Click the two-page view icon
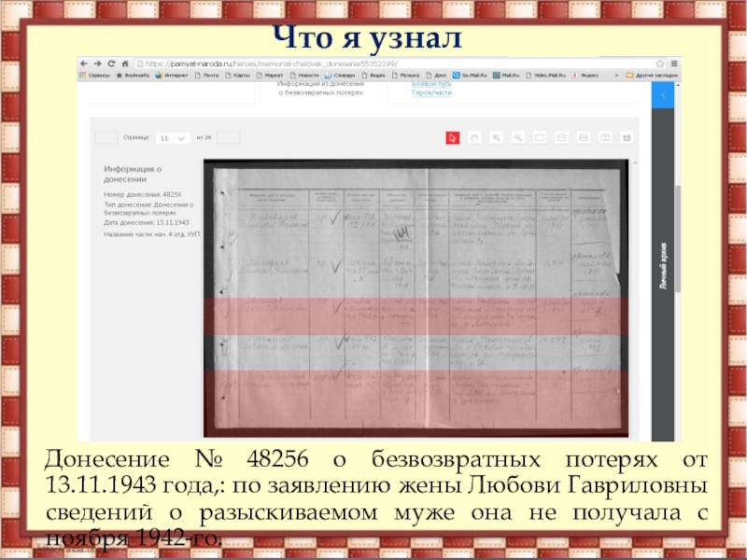Viewport: 747px width, 560px height. 605,138
